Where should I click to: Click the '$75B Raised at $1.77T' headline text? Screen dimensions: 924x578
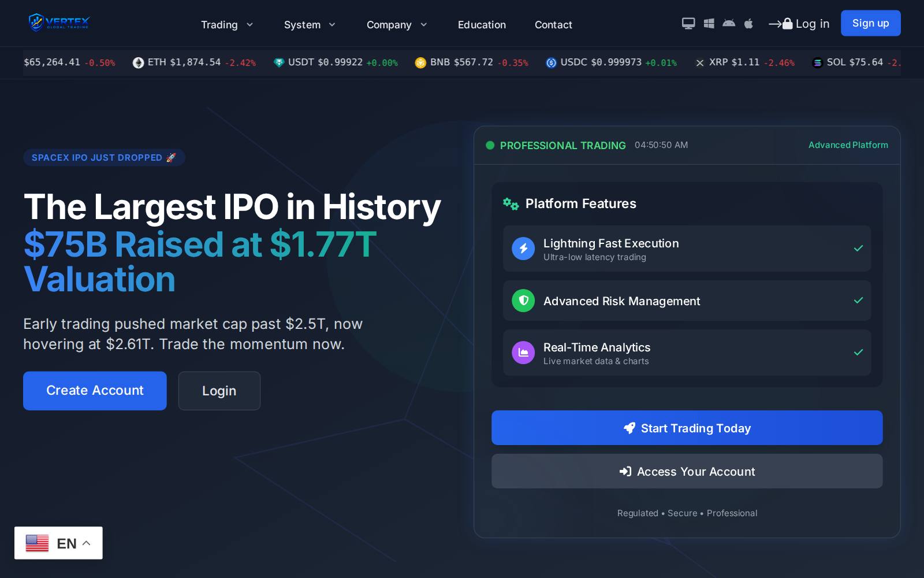click(x=200, y=244)
